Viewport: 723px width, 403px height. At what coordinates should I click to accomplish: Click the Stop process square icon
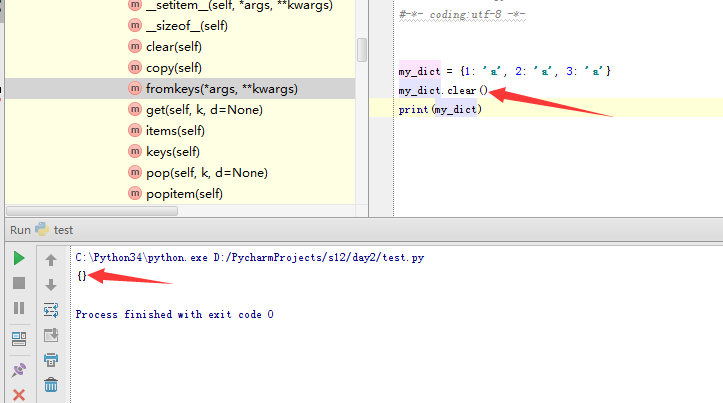tap(19, 283)
